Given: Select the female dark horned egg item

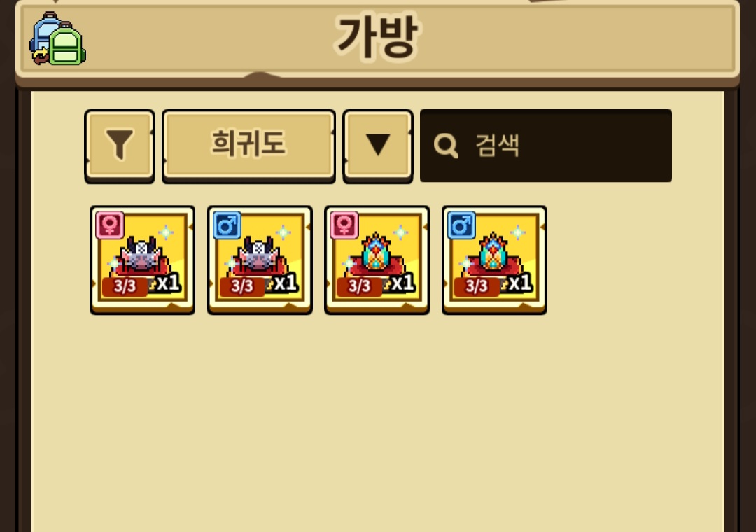Looking at the screenshot, I should pos(143,260).
